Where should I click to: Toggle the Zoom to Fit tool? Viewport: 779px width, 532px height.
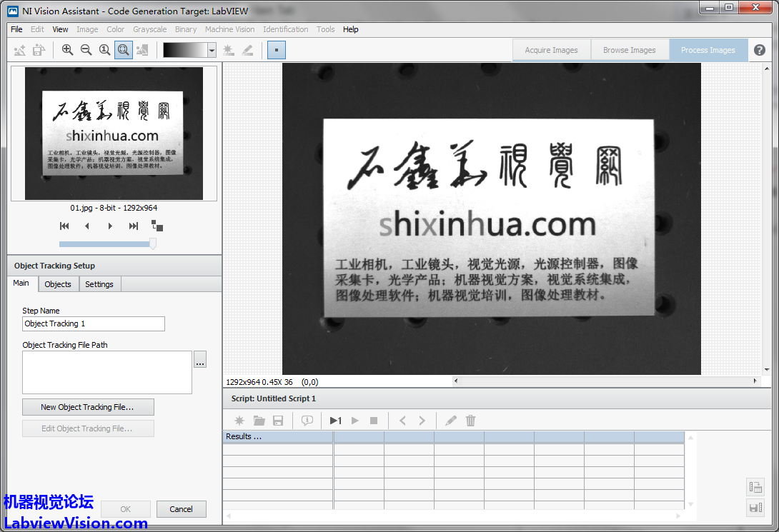pos(123,50)
